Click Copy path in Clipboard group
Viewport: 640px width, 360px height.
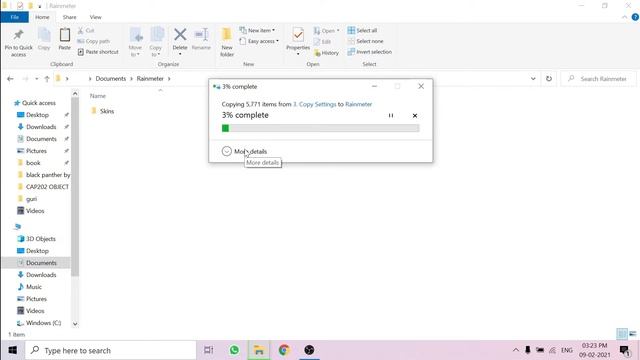pyautogui.click(x=93, y=41)
